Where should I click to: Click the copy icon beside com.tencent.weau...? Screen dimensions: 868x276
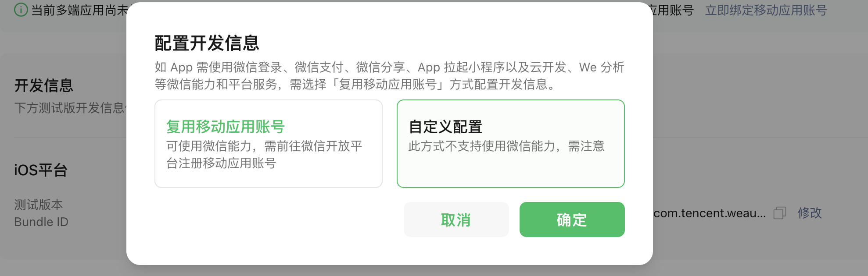[x=780, y=213]
